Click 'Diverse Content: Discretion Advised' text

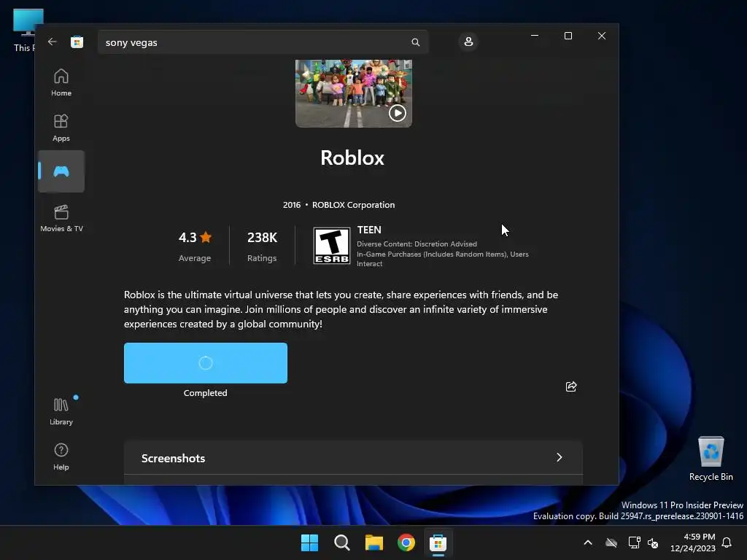point(417,244)
